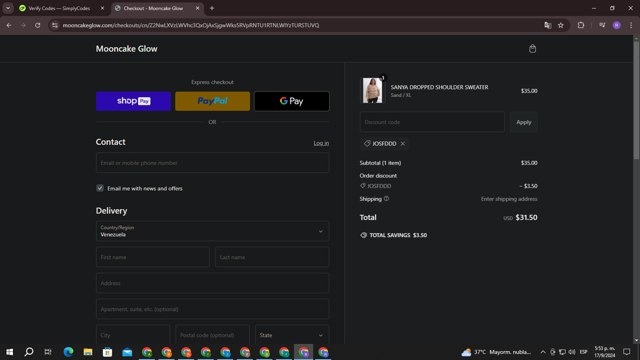Open Task View on the taskbar
The image size is (640, 360).
[x=48, y=352]
